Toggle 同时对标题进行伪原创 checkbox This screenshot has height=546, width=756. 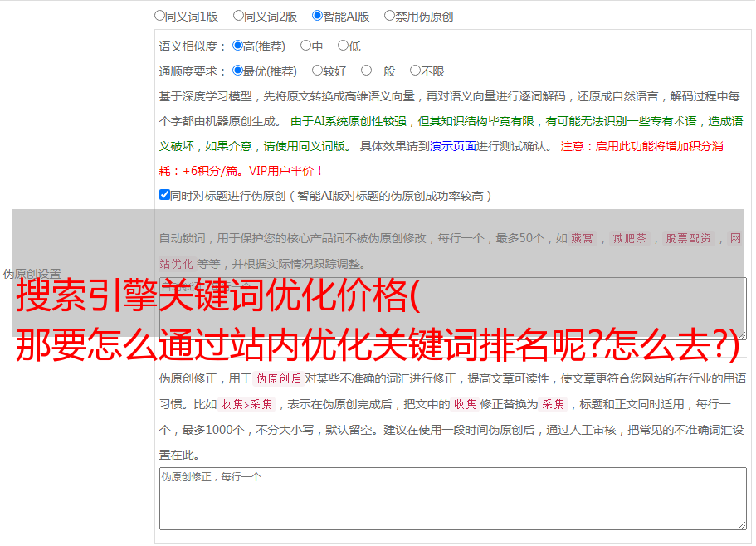click(164, 195)
